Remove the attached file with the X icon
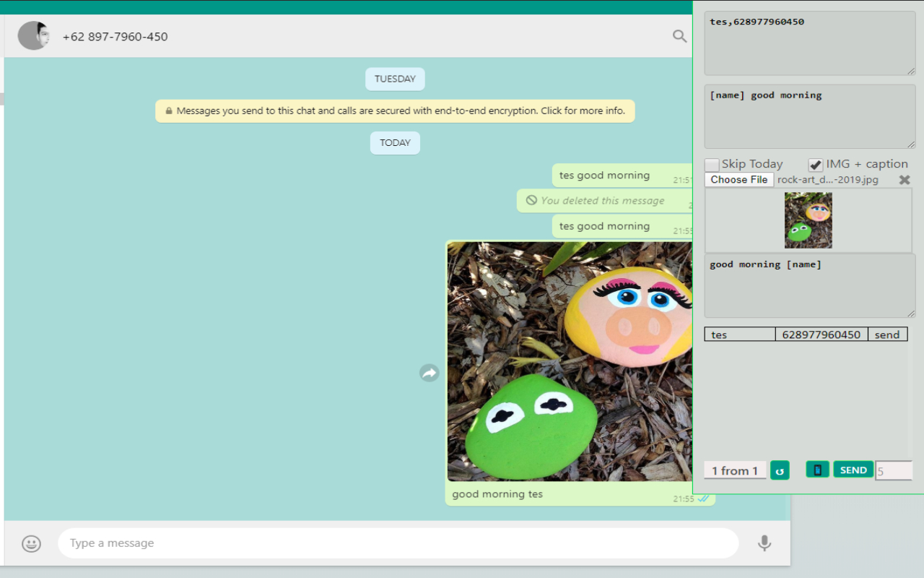Screen dimensions: 924x578 [904, 179]
